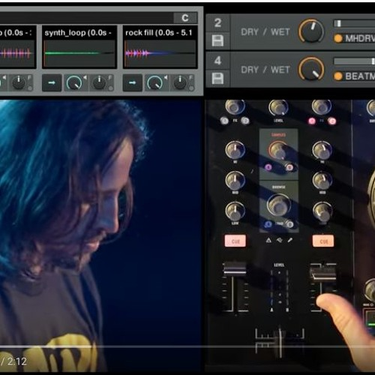Click the save icon on FX unit 2
375x375 pixels.
(218, 41)
